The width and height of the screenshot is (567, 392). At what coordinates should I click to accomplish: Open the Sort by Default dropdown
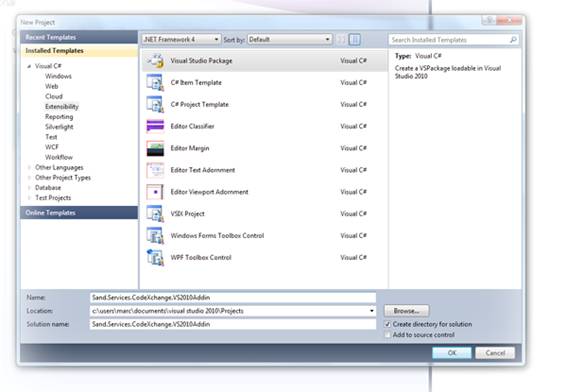(290, 39)
